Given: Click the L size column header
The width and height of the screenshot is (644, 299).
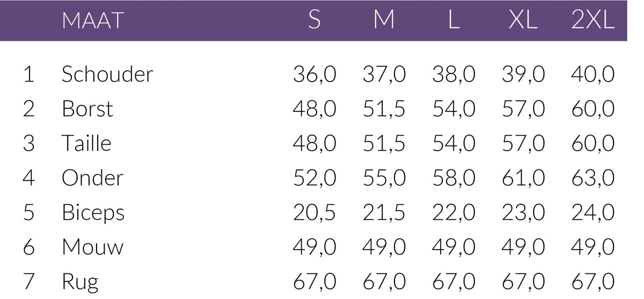Looking at the screenshot, I should click(x=453, y=20).
